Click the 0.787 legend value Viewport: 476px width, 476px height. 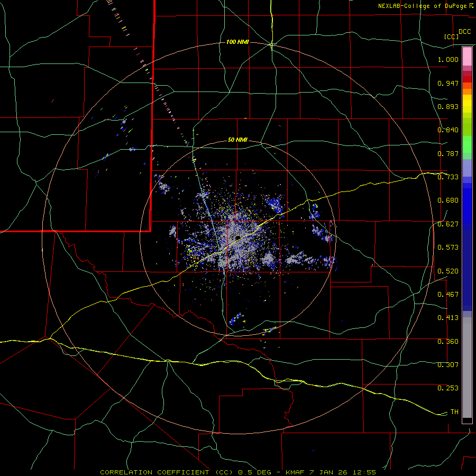coord(448,153)
